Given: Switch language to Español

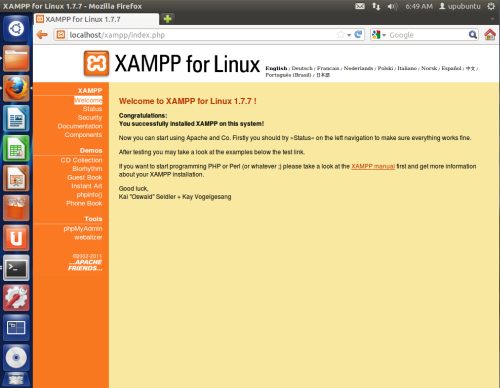Looking at the screenshot, I should tap(451, 68).
